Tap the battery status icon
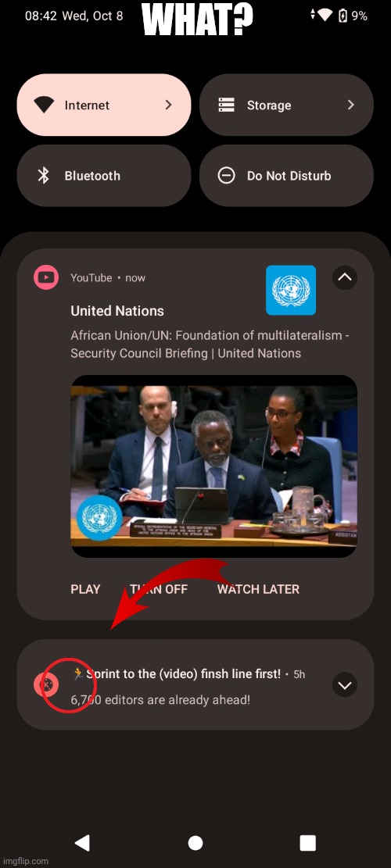 tap(343, 16)
